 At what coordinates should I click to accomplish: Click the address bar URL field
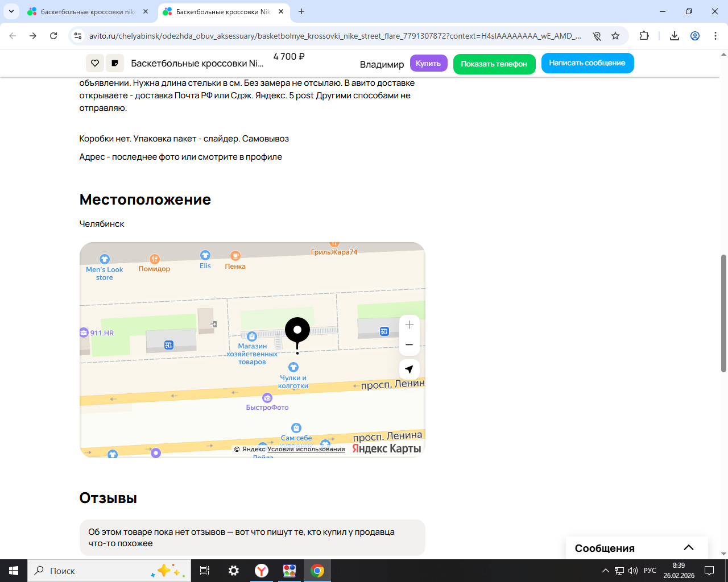(335, 36)
